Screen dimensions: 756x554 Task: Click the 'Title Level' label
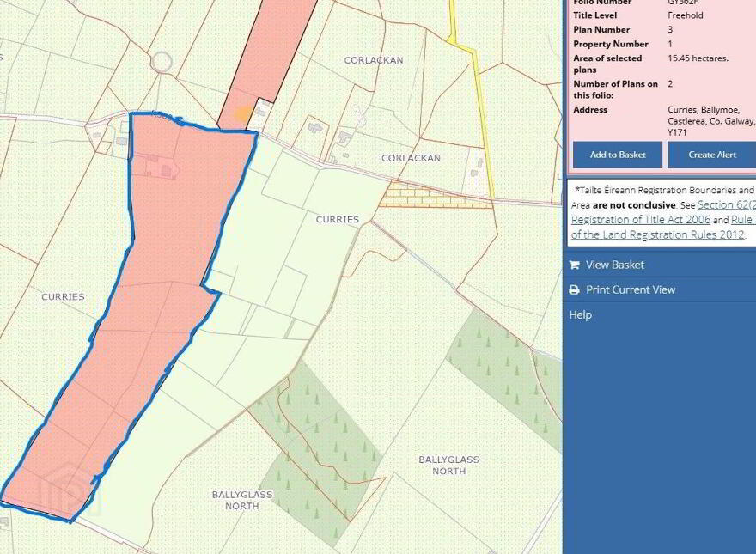point(595,15)
